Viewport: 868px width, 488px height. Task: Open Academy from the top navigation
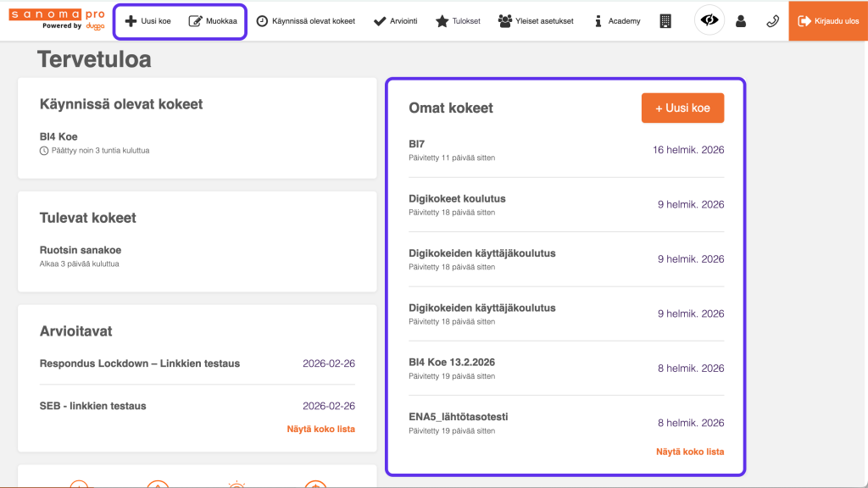(x=617, y=21)
